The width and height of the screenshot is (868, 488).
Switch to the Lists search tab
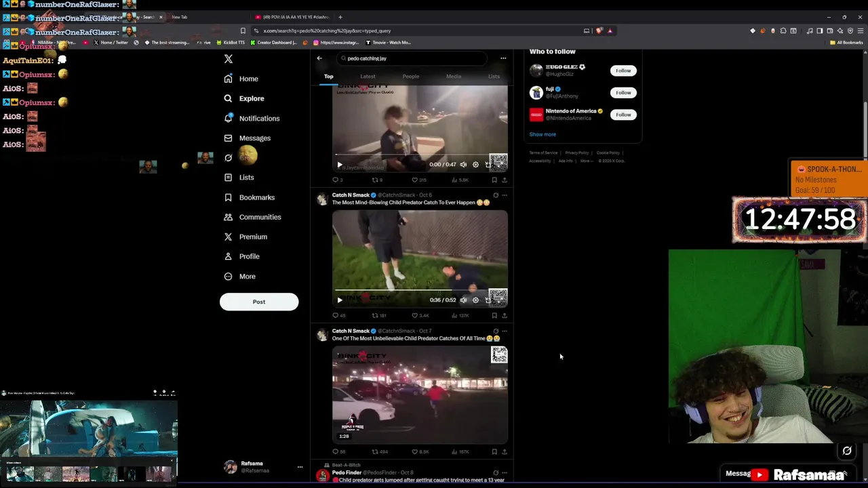[494, 76]
